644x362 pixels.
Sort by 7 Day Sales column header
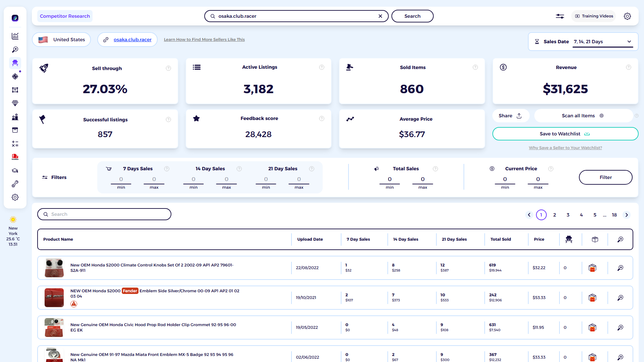coord(358,239)
